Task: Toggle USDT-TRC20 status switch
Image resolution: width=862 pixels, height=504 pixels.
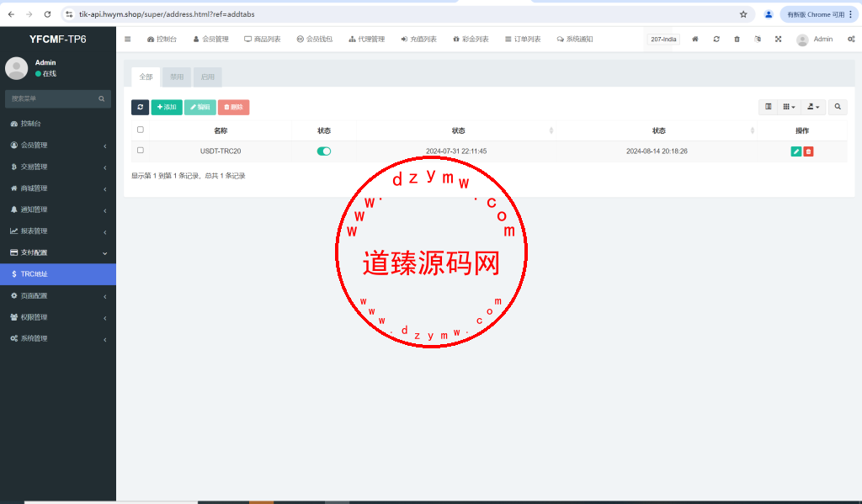Action: (324, 151)
